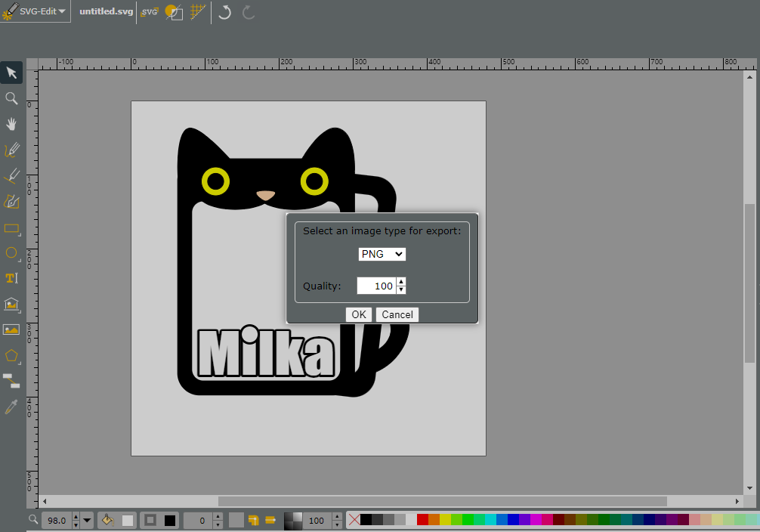Activate the Select arrow tool
This screenshot has height=532, width=760.
tap(11, 73)
